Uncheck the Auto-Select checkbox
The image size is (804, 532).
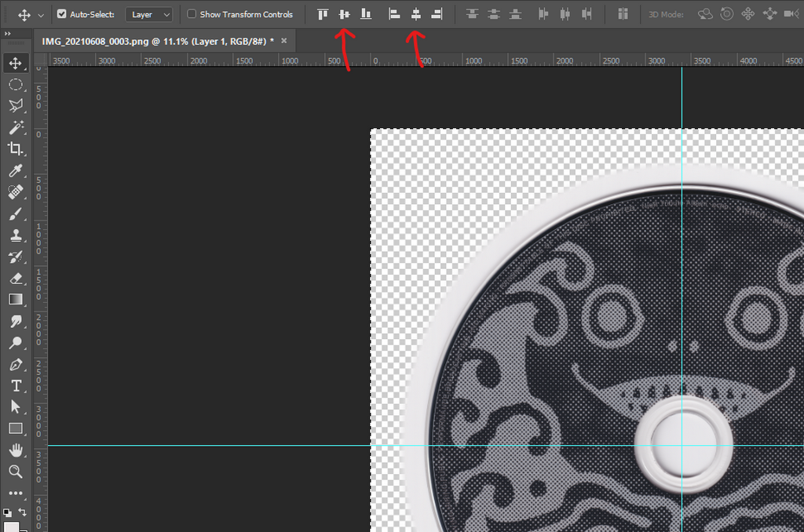(x=62, y=14)
